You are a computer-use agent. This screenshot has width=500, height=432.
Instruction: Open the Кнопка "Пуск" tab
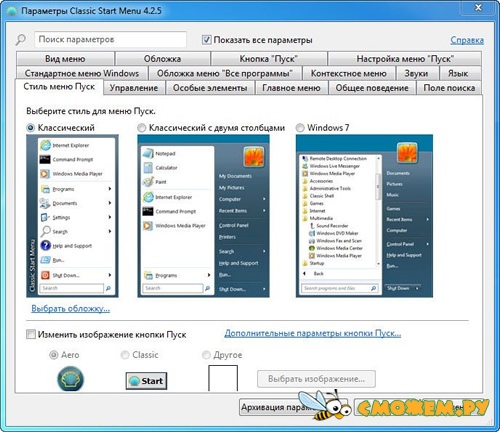click(x=269, y=59)
